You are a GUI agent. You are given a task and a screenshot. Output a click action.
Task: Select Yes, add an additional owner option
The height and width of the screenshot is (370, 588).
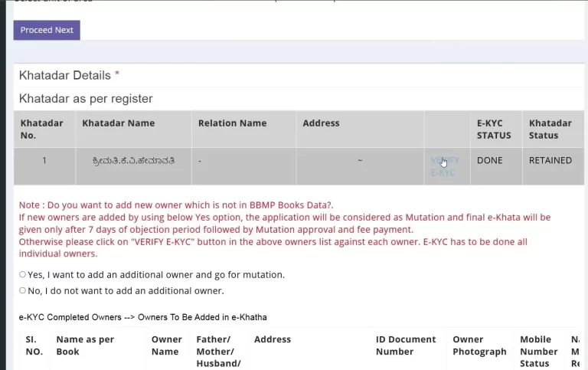(22, 275)
